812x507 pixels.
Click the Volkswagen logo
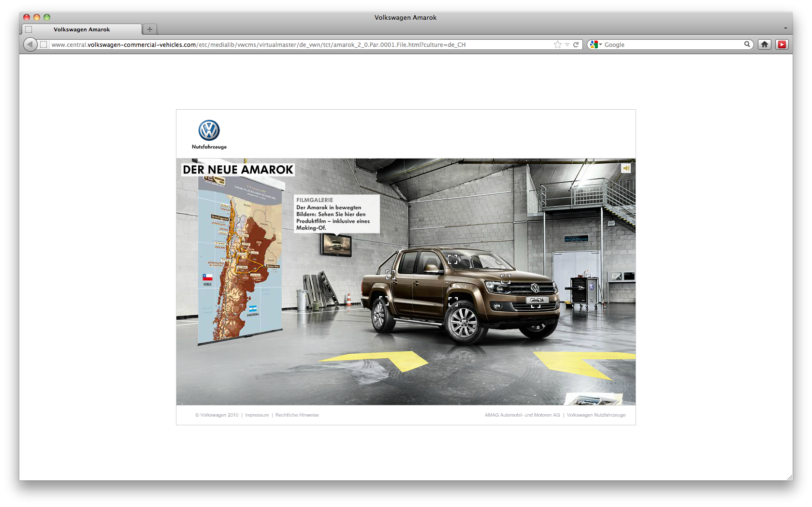tap(209, 130)
